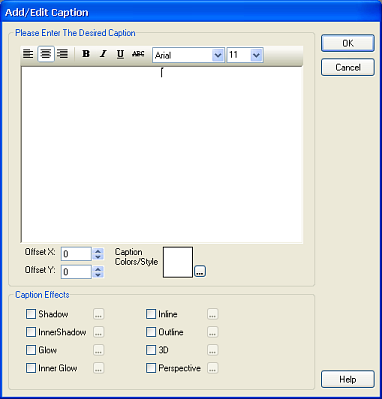This screenshot has width=382, height=399.
Task: Enable the Outline effect checkbox
Action: 151,332
